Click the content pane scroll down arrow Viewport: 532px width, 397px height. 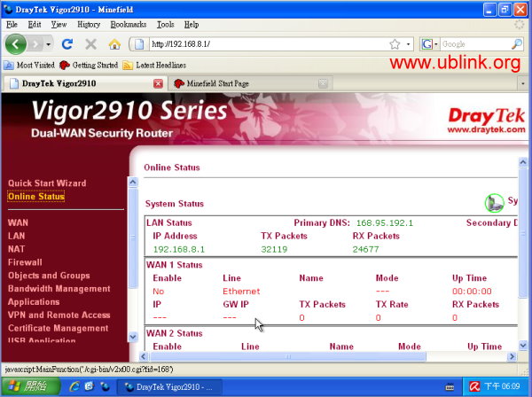523,346
